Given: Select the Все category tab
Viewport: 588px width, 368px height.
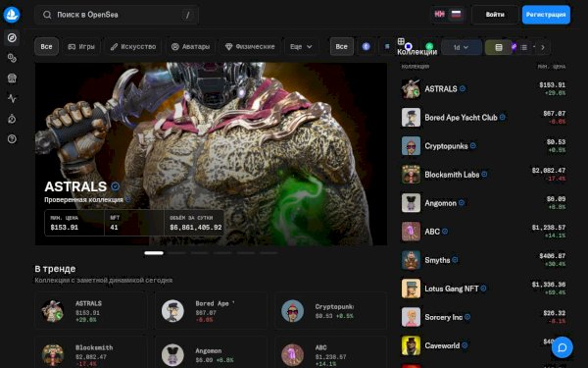Looking at the screenshot, I should coord(46,46).
